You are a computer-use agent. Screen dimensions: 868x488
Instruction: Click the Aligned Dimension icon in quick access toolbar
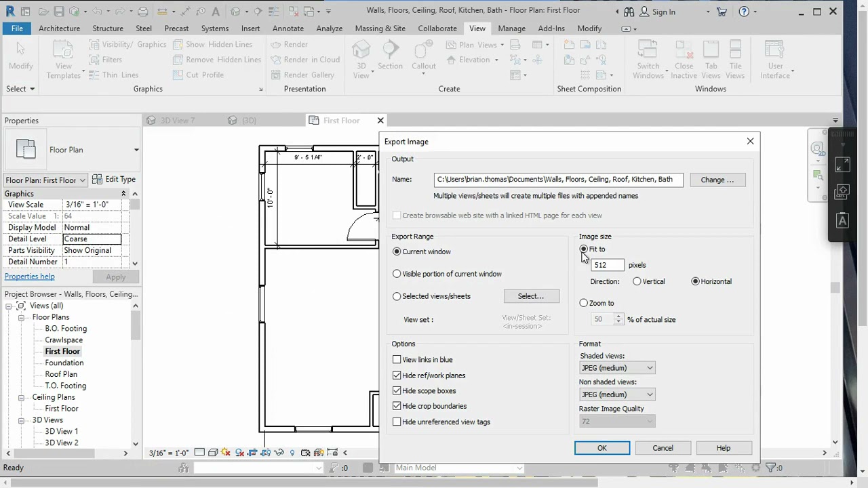(185, 12)
